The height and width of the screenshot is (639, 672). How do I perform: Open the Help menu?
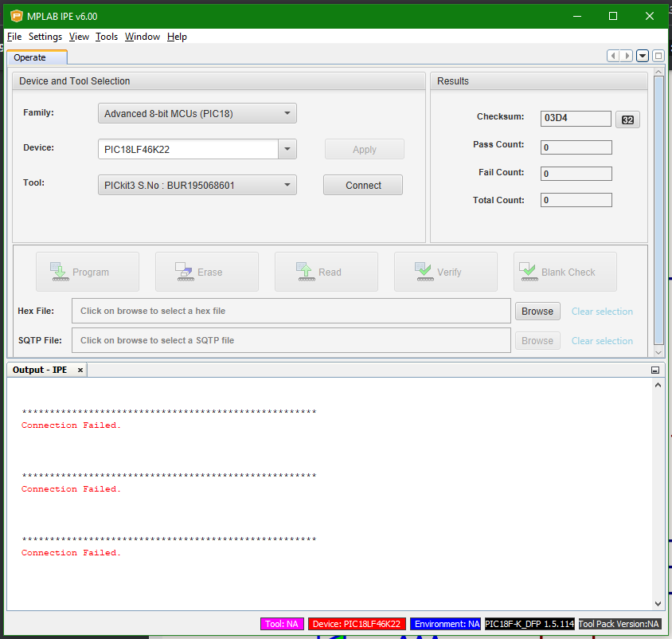tap(177, 37)
